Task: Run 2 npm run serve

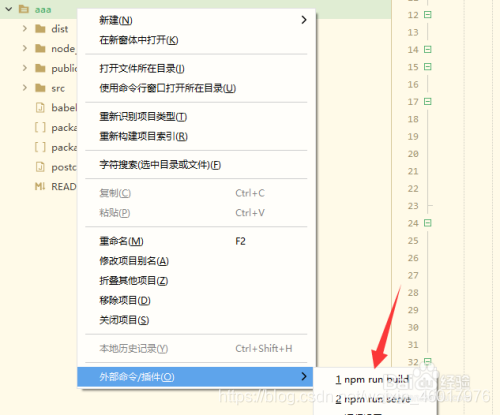Action: 375,399
